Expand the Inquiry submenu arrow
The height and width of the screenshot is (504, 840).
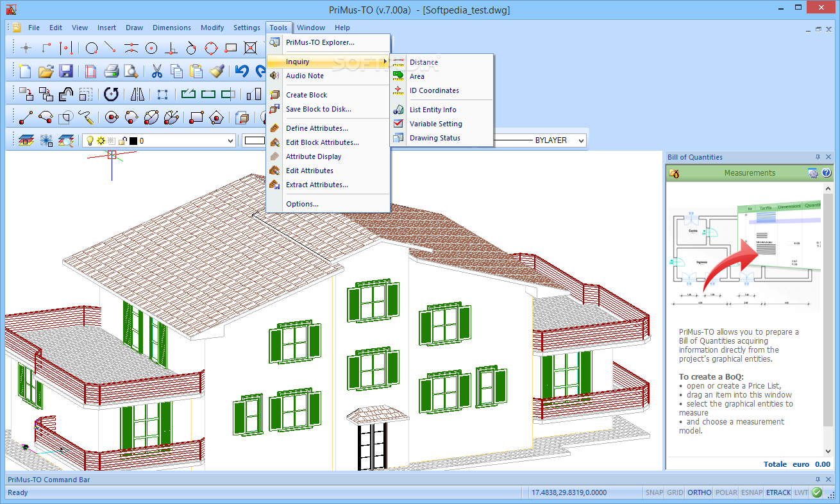[x=385, y=62]
